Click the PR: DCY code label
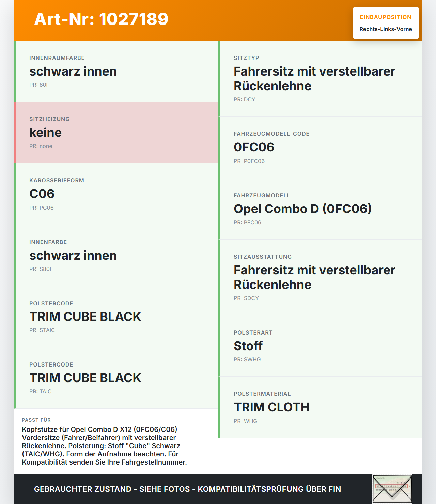This screenshot has width=436, height=504. (244, 99)
